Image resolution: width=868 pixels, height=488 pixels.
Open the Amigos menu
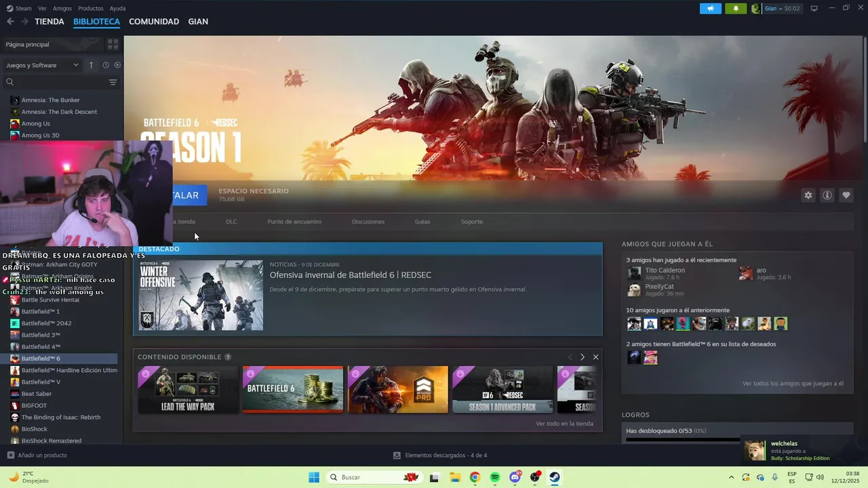(62, 8)
